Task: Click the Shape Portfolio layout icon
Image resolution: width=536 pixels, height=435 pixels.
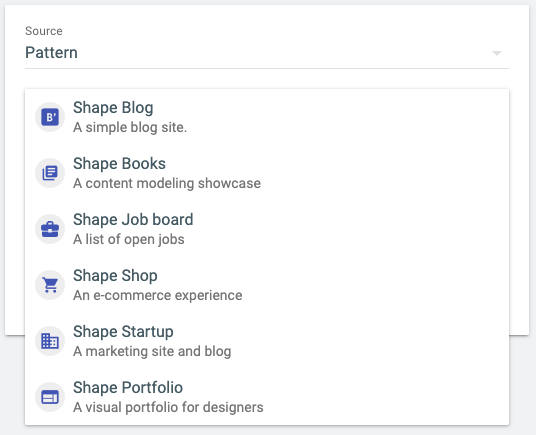Action: pyautogui.click(x=50, y=397)
